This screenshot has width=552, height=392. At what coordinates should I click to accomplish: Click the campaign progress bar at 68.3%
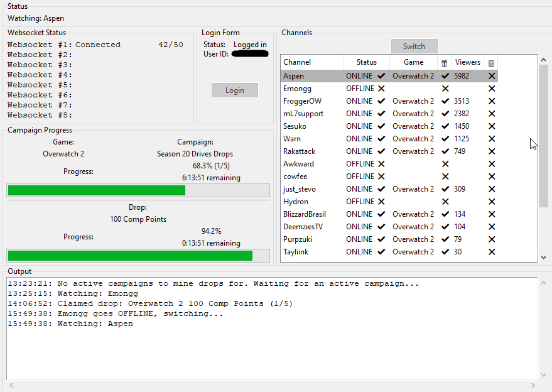click(138, 190)
